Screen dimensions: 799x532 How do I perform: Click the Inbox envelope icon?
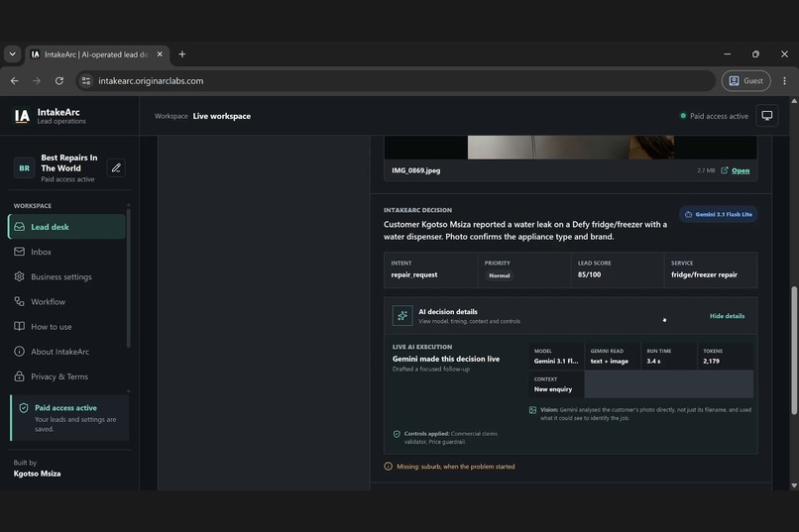(20, 252)
